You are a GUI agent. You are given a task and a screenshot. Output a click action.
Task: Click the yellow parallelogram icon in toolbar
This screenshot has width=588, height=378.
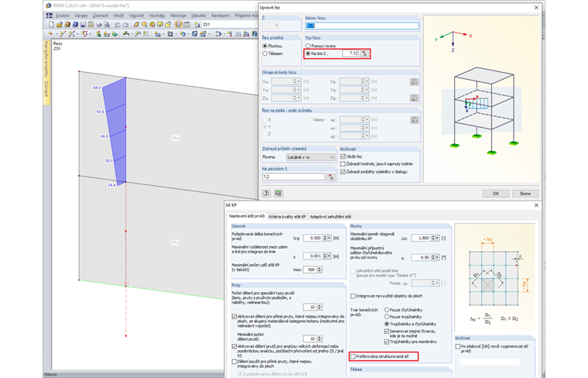pyautogui.click(x=136, y=24)
